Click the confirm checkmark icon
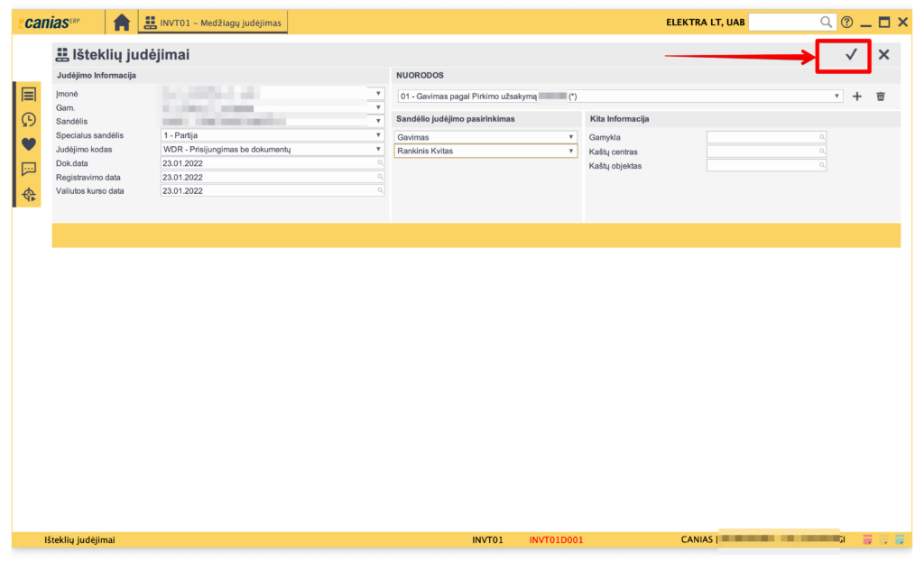This screenshot has width=924, height=561. [x=850, y=55]
